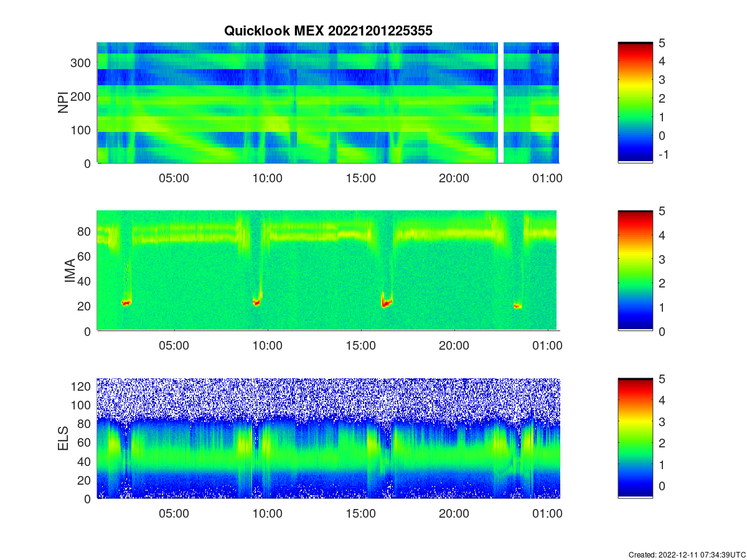Click the 01:00 tick under NPI plot
The width and height of the screenshot is (747, 560).
point(548,178)
